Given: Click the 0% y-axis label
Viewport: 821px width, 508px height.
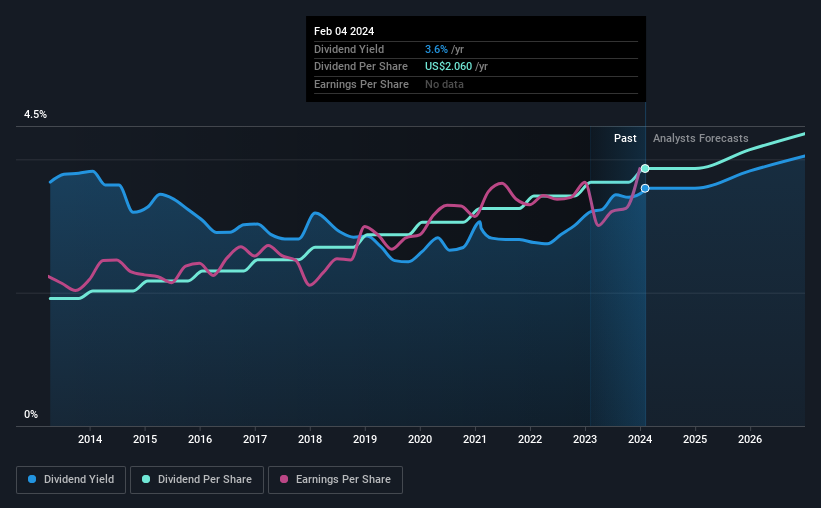Looking at the screenshot, I should click(x=31, y=414).
